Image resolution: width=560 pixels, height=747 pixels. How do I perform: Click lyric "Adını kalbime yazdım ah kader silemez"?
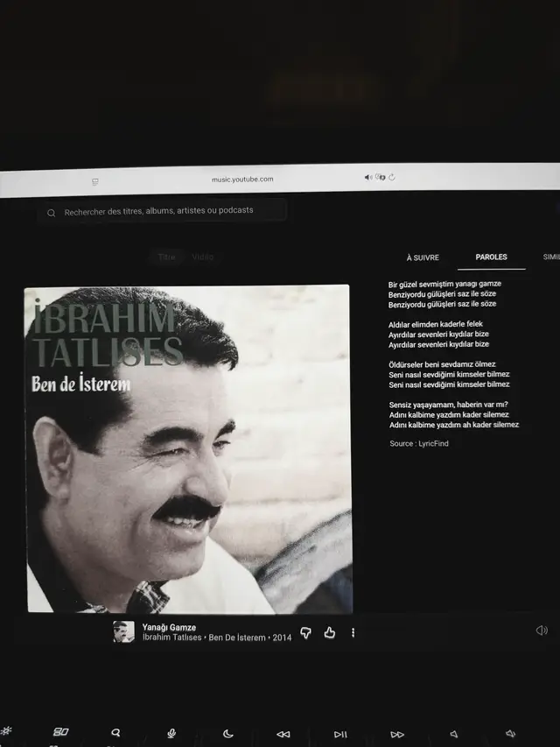pos(454,425)
